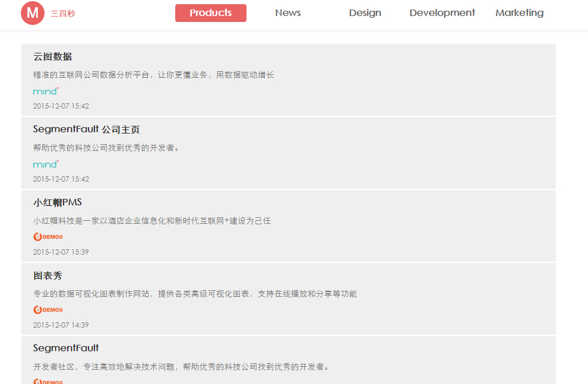Open the 云图数据 product title
The height and width of the screenshot is (384, 588).
coord(52,57)
